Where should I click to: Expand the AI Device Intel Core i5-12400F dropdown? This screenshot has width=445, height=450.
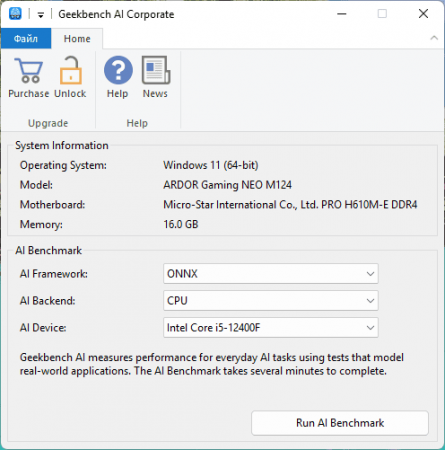click(271, 328)
